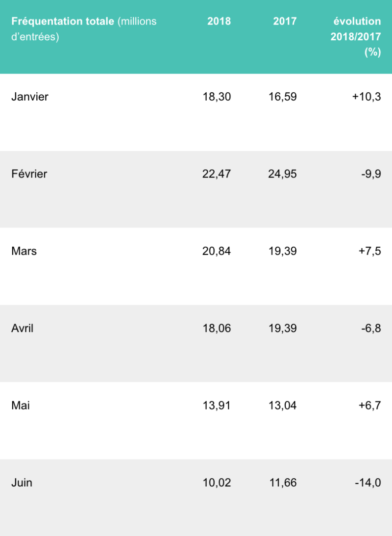Select the Janvier row label
This screenshot has width=392, height=536.
[x=30, y=97]
